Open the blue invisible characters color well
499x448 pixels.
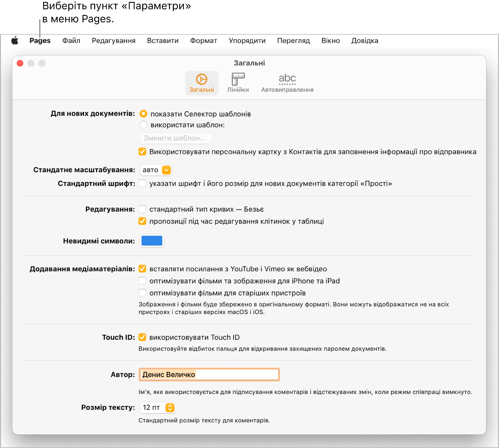pos(152,241)
